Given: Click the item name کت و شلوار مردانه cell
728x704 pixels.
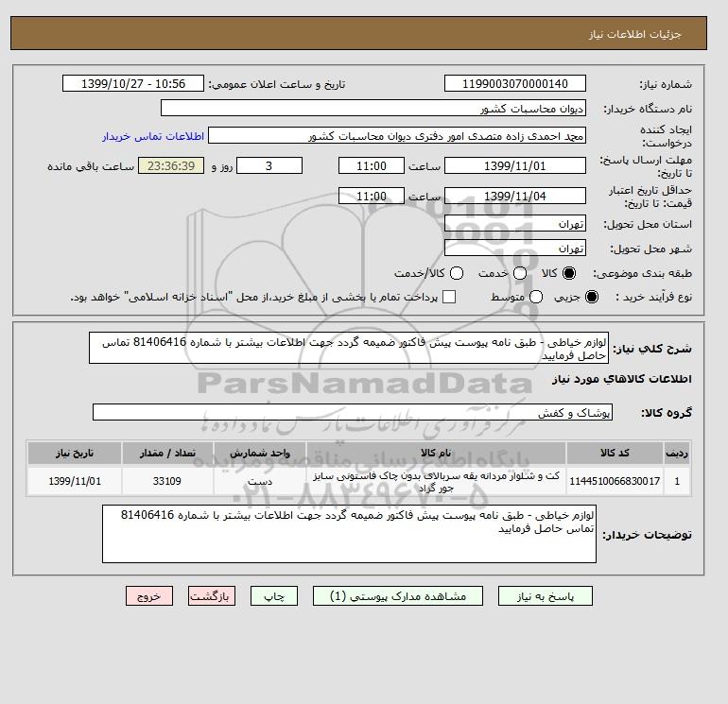Looking at the screenshot, I should 436,481.
